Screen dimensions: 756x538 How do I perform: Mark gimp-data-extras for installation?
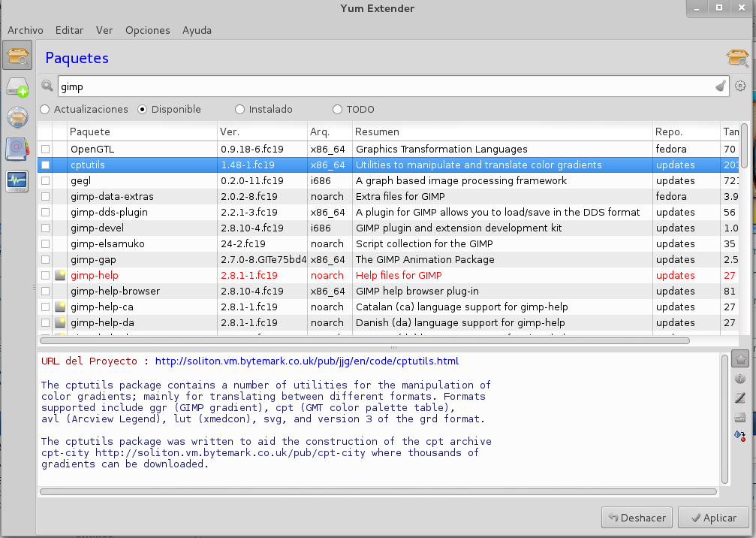click(45, 196)
